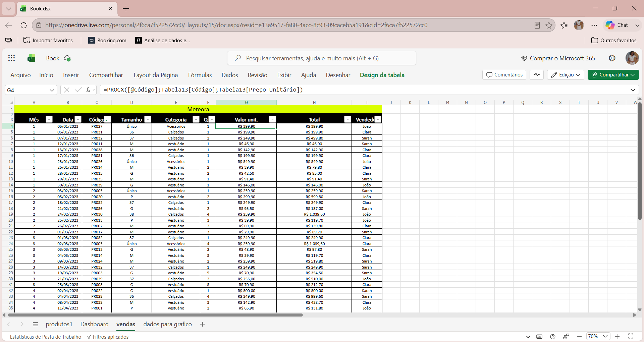Switch to the Inserir ribbon tab
The image size is (644, 342).
point(71,75)
